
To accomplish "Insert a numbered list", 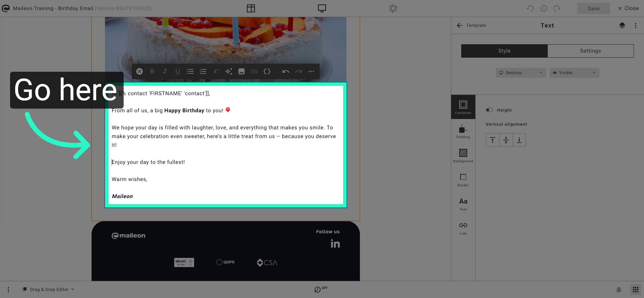I will (203, 71).
